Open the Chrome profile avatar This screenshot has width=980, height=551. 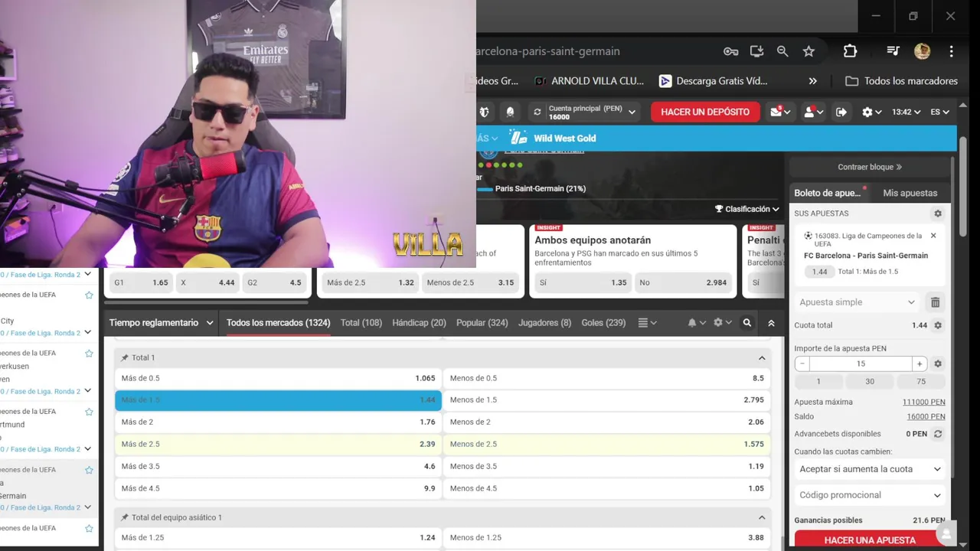(x=922, y=51)
